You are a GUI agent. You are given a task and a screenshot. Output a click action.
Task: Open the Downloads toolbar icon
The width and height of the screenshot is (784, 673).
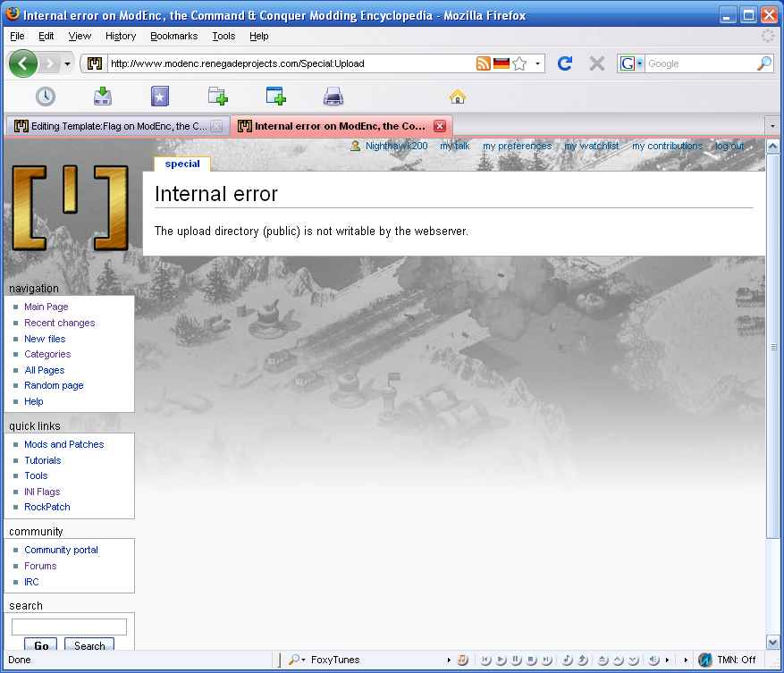103,97
